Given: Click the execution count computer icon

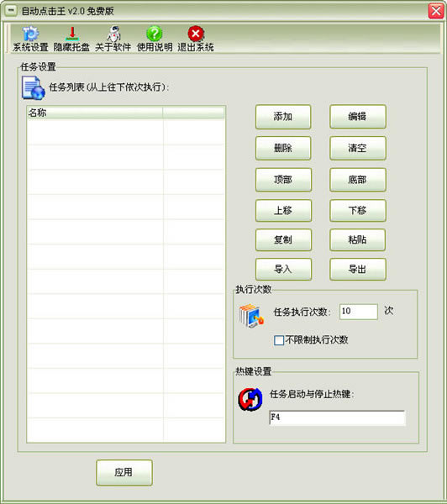Looking at the screenshot, I should coord(251,316).
